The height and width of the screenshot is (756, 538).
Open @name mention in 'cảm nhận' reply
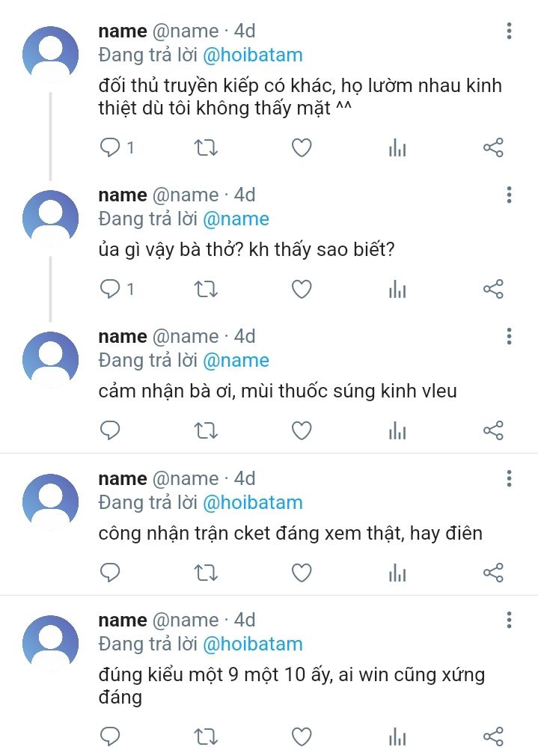236,360
